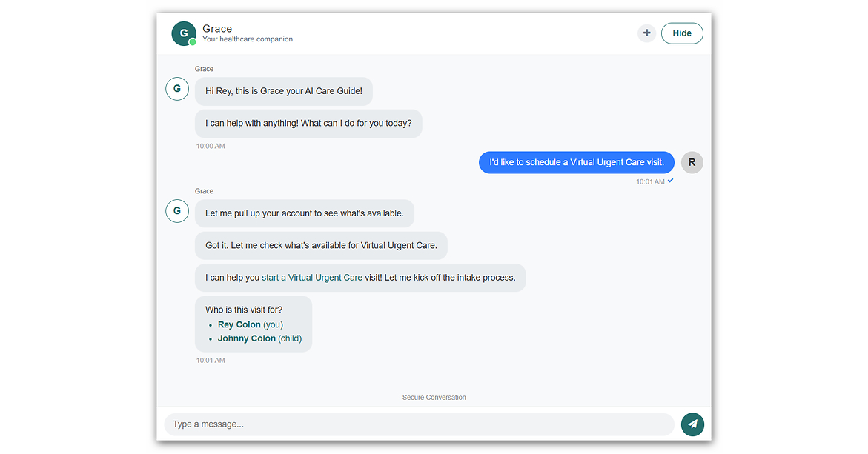Click the blue read checkmark icon
868x454 pixels.
click(x=670, y=181)
